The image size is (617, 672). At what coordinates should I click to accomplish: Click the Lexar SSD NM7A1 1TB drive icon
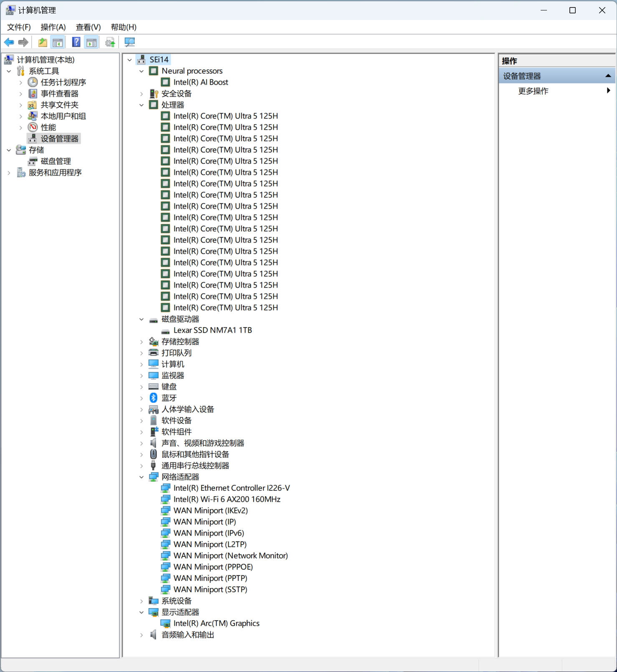tap(166, 331)
